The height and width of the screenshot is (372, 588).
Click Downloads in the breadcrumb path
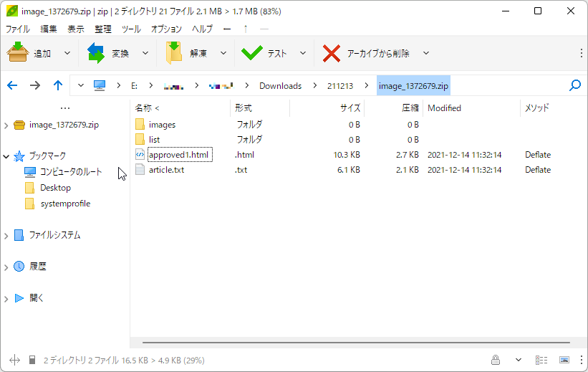click(281, 86)
